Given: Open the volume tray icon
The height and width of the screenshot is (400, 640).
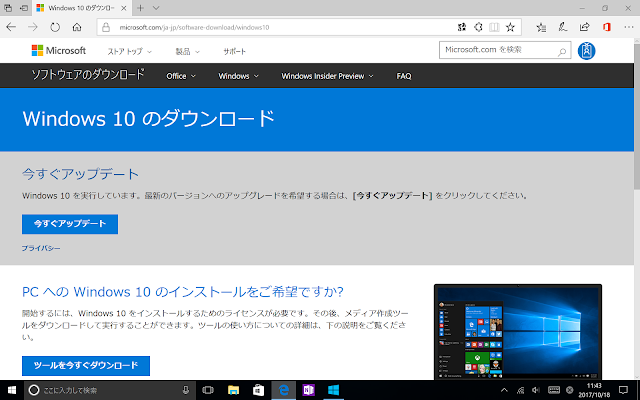Looking at the screenshot, I should click(x=536, y=390).
